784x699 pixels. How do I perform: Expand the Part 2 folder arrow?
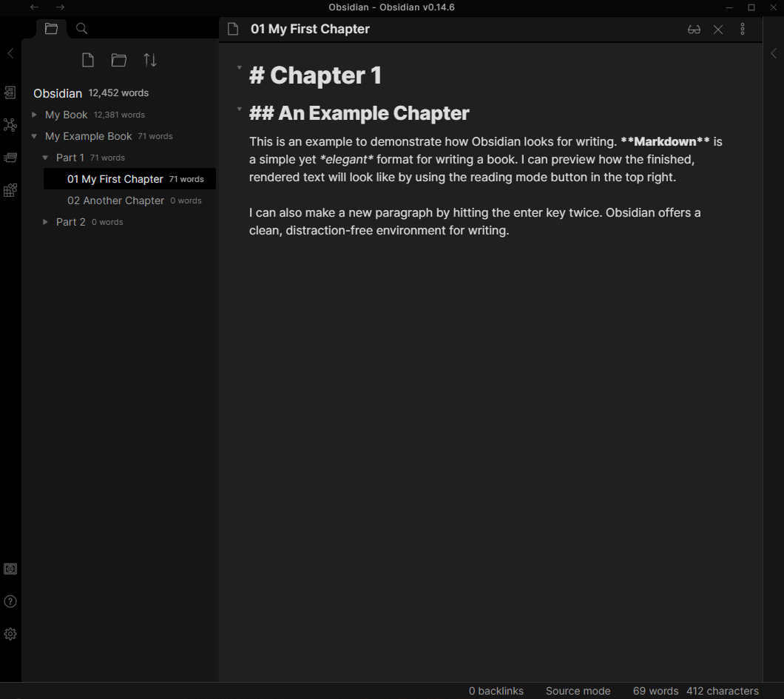pyautogui.click(x=46, y=221)
